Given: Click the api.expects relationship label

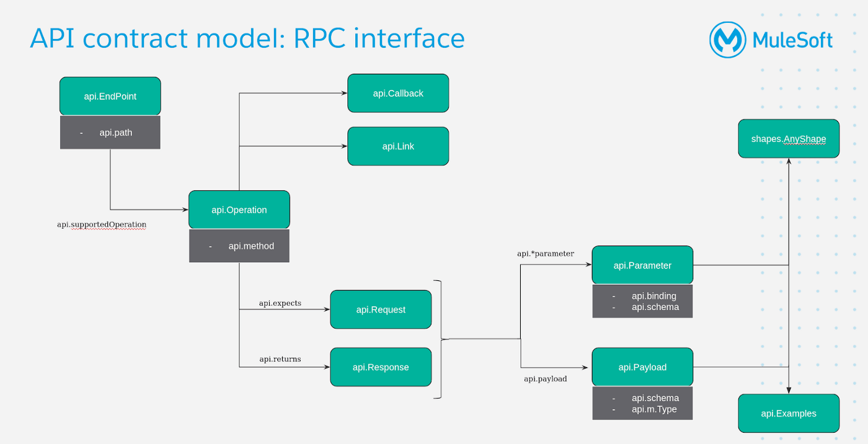Looking at the screenshot, I should [280, 303].
